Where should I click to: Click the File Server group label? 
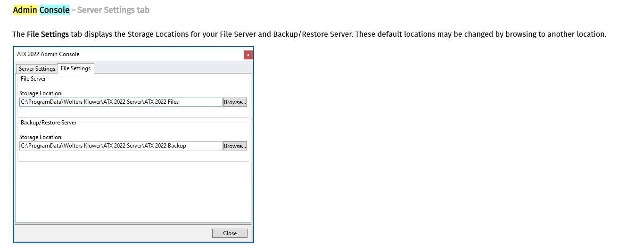(33, 79)
